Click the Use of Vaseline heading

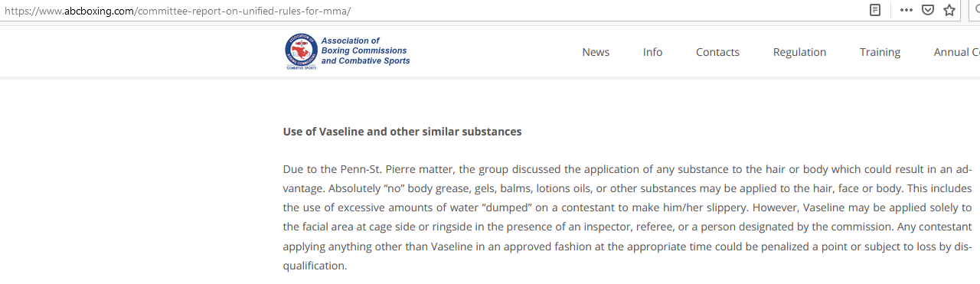click(x=402, y=132)
